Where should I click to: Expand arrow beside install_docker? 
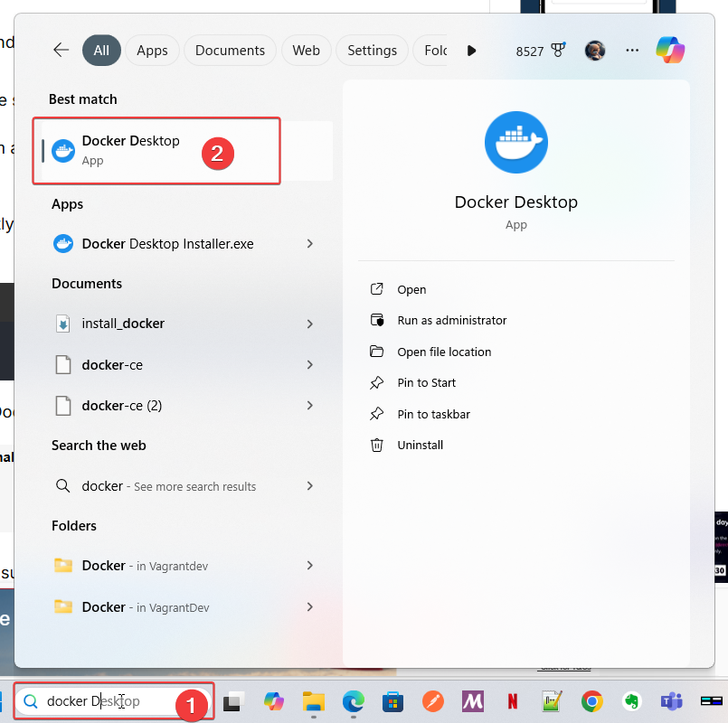[309, 324]
